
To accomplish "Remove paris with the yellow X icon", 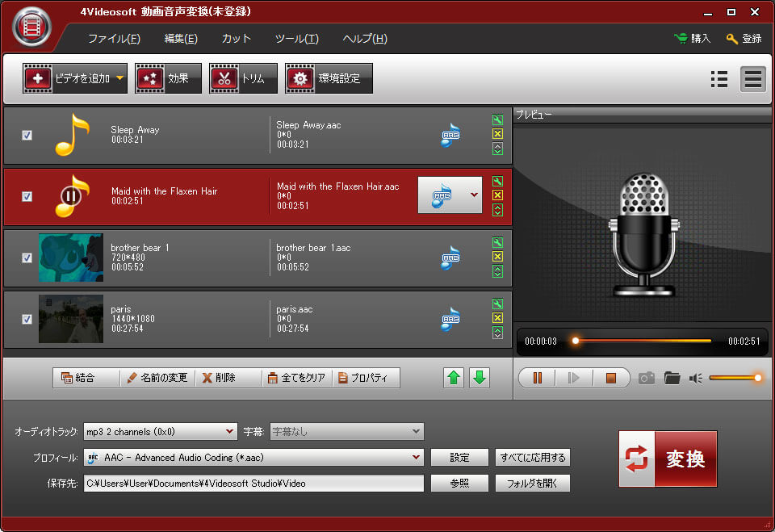I will coord(498,318).
